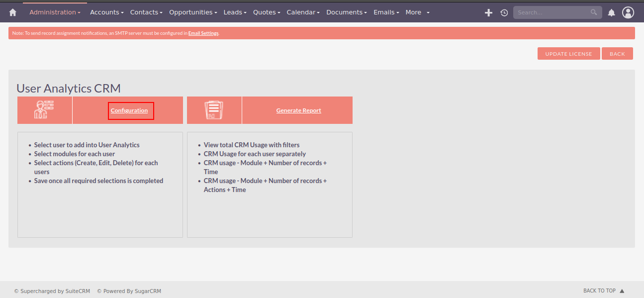Click the search magnifier icon
This screenshot has height=298, width=644.
point(594,12)
